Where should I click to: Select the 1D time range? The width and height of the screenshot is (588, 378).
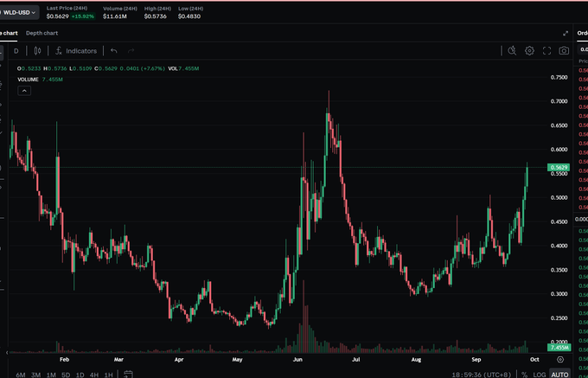[80, 375]
